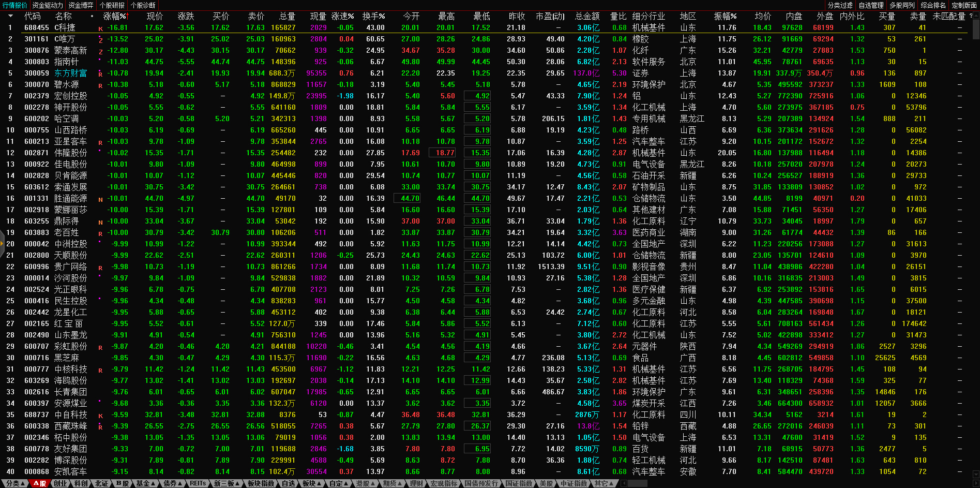This screenshot has width=980, height=488.
Task: Click the R marker beside 东方财富
Action: tap(100, 74)
